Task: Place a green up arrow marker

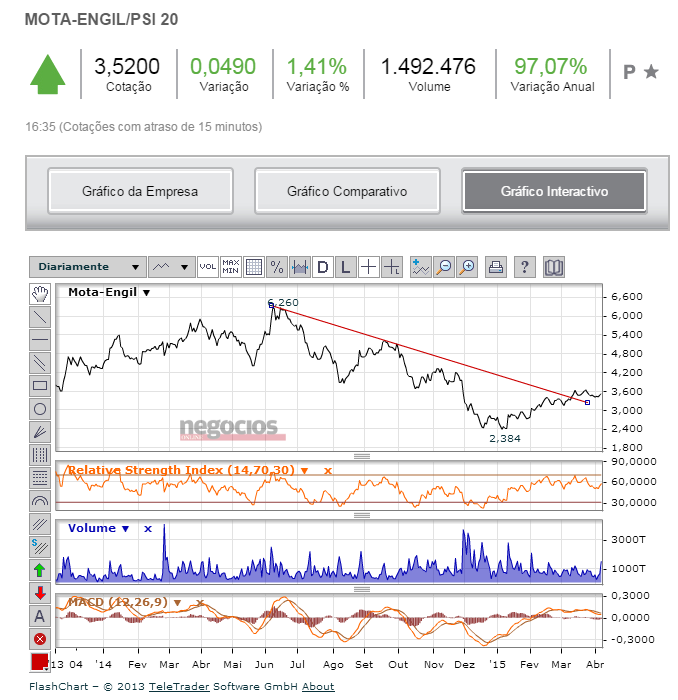Action: [40, 570]
